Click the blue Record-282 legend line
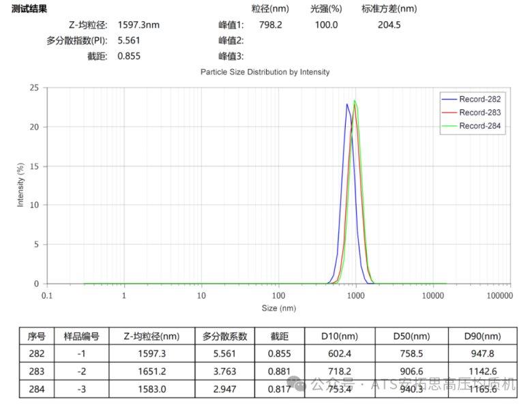The image size is (532, 405). click(x=449, y=100)
